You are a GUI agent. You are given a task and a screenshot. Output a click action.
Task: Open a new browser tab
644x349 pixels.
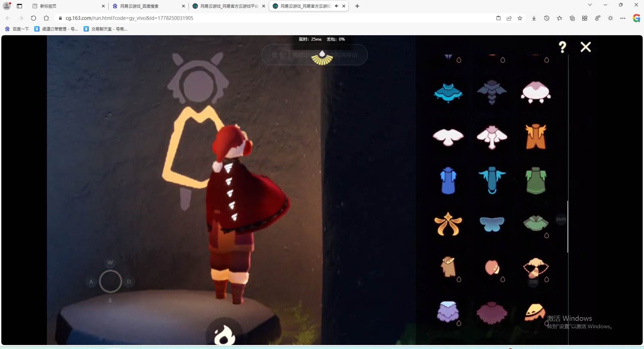pos(357,6)
